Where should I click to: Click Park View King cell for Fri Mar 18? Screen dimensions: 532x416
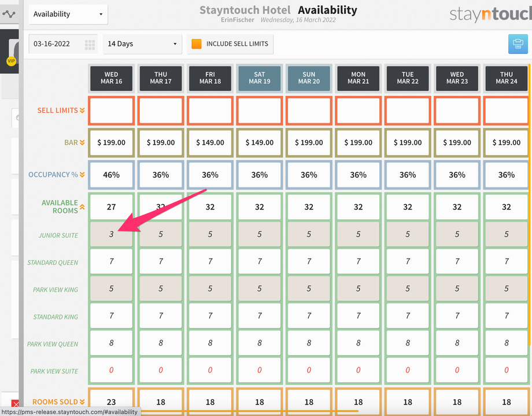(210, 288)
